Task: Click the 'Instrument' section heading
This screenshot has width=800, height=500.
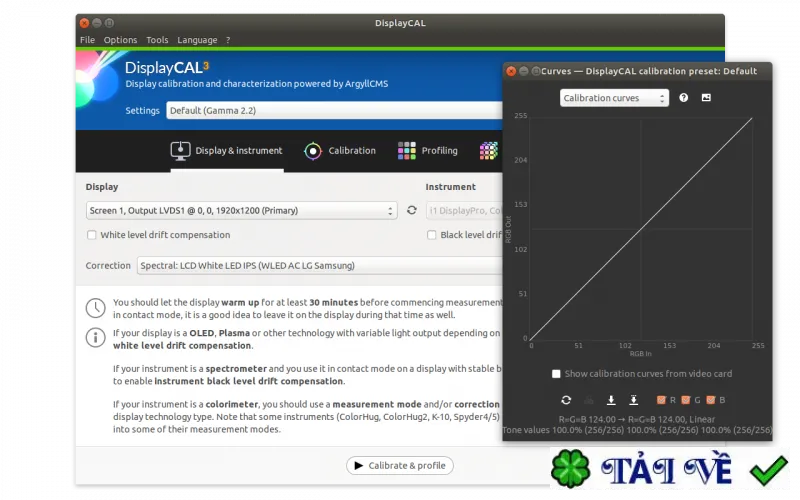Action: pyautogui.click(x=451, y=187)
